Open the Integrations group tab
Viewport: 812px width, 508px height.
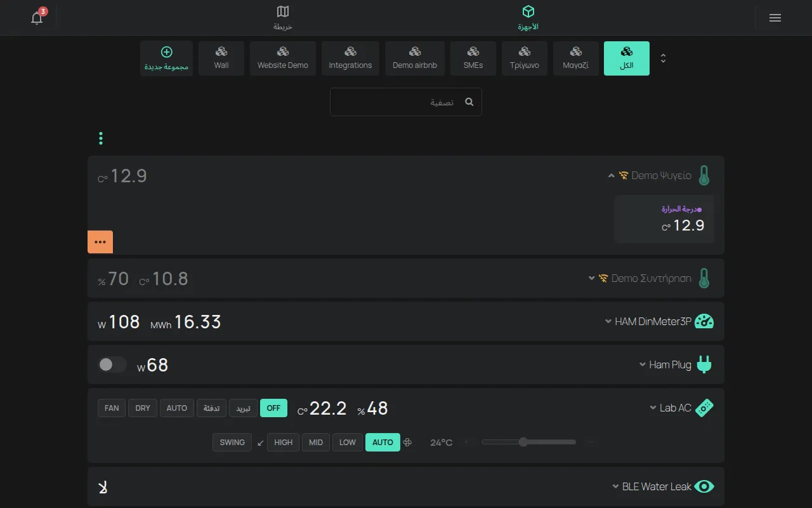pos(350,58)
